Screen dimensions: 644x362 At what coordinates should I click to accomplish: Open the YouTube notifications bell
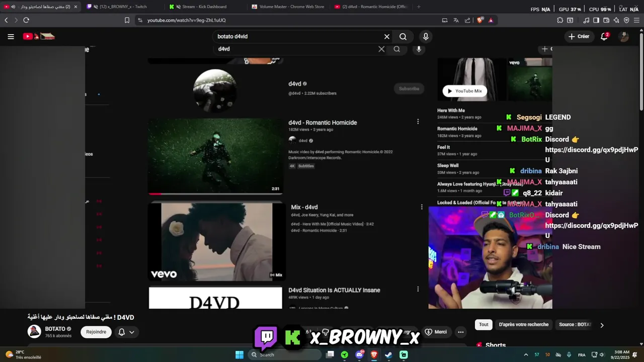(604, 36)
